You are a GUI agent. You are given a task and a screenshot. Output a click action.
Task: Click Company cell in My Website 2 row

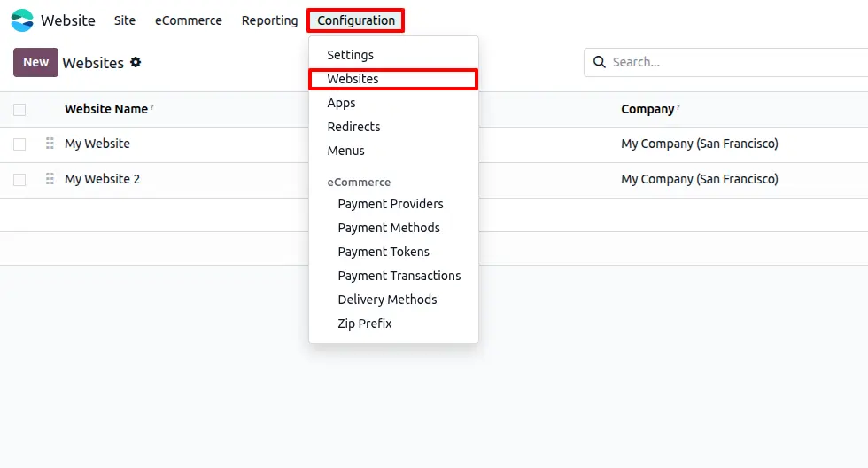coord(700,179)
